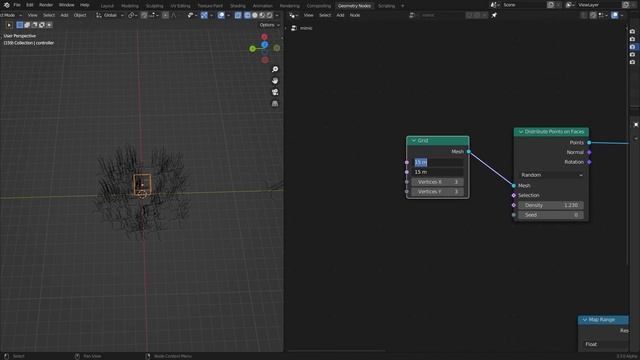Click the Scene name field
The height and width of the screenshot is (360, 640).
524,5
